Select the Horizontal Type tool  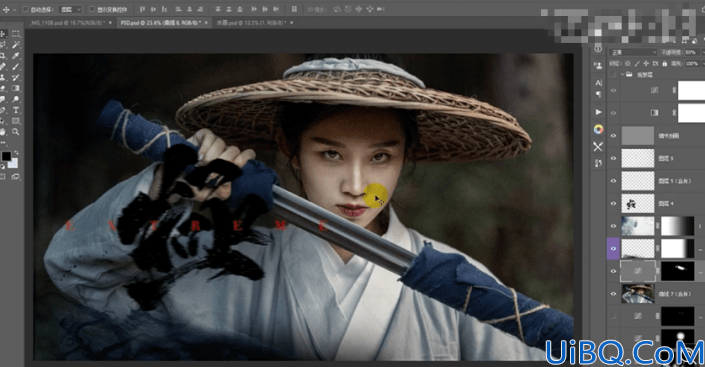click(16, 110)
